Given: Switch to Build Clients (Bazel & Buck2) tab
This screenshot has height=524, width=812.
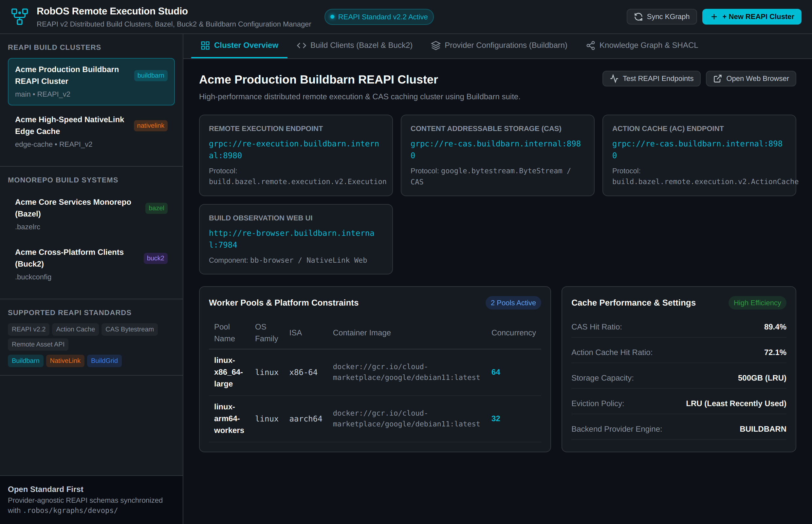Looking at the screenshot, I should [355, 45].
